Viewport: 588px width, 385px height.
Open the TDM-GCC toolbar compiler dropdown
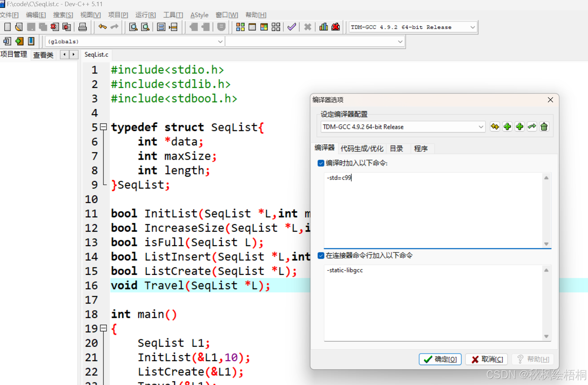[473, 27]
